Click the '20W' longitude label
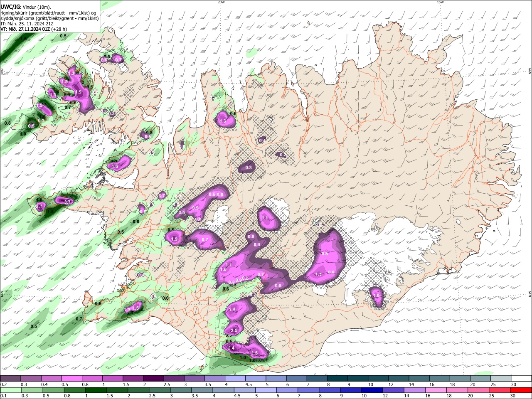 coord(221,2)
